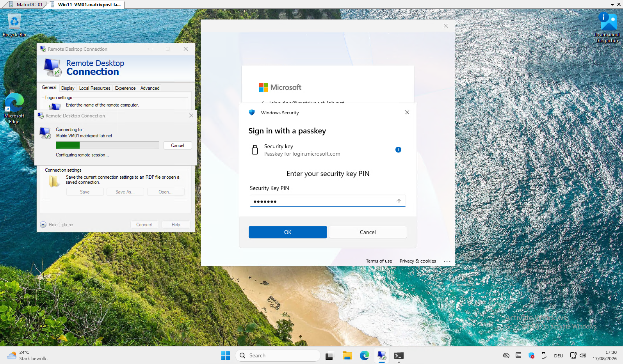623x364 pixels.
Task: Click the Windows Start button
Action: (x=226, y=355)
